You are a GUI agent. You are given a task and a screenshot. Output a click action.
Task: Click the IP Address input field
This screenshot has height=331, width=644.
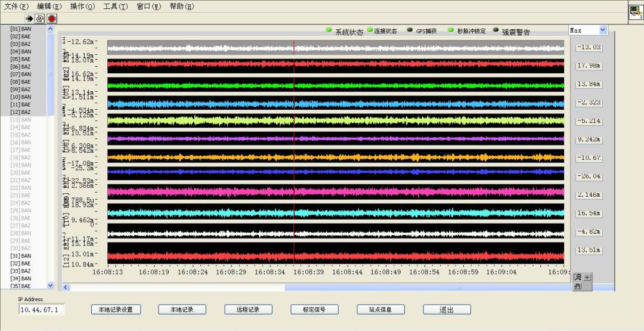tap(42, 310)
